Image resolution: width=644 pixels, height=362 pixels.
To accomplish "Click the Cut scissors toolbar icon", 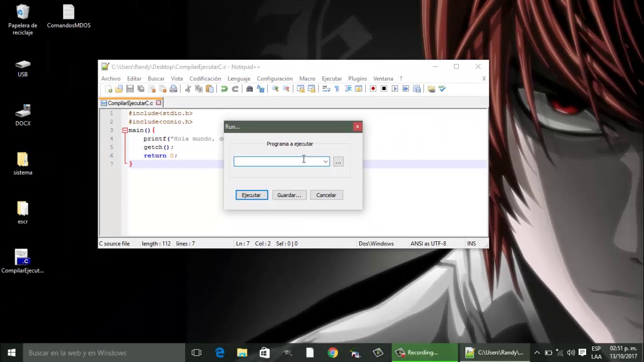I will click(188, 89).
